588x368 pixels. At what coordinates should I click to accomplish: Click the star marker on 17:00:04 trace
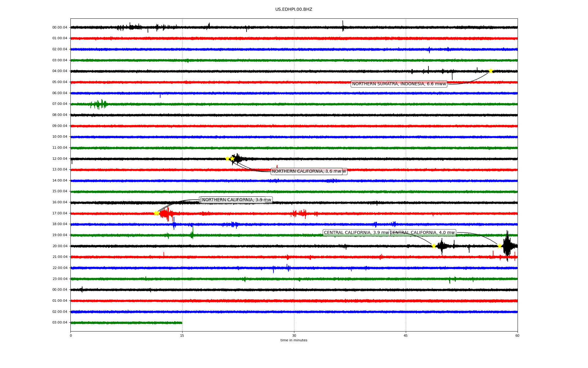(156, 213)
